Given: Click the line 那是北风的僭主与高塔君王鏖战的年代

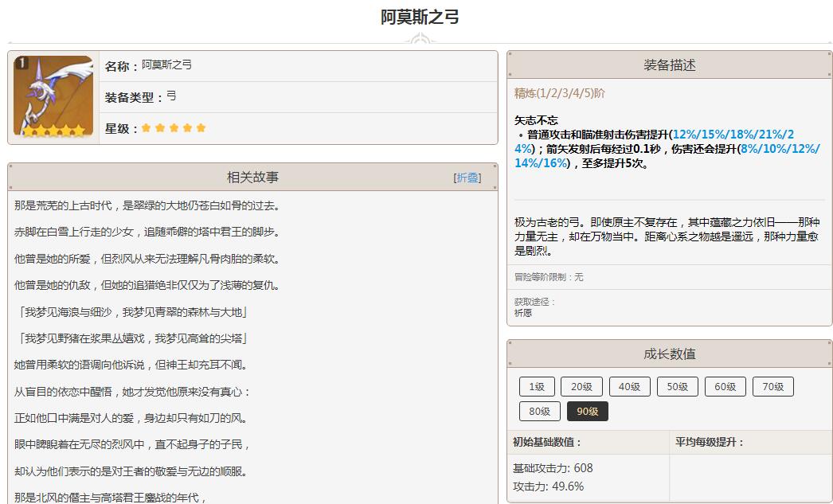Looking at the screenshot, I should tap(111, 498).
